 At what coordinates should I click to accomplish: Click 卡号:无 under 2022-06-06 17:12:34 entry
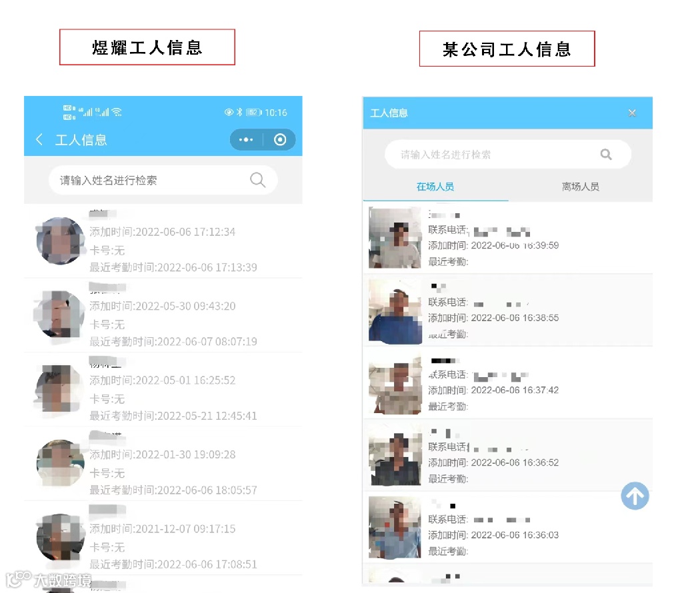pos(107,250)
